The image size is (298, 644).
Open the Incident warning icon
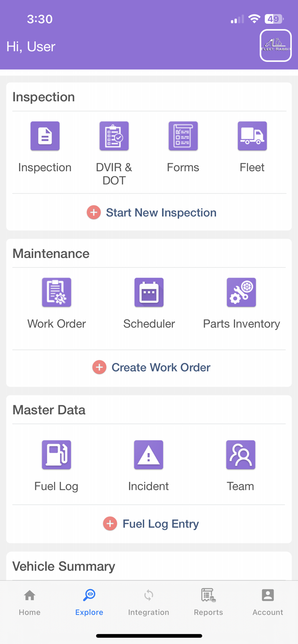149,454
